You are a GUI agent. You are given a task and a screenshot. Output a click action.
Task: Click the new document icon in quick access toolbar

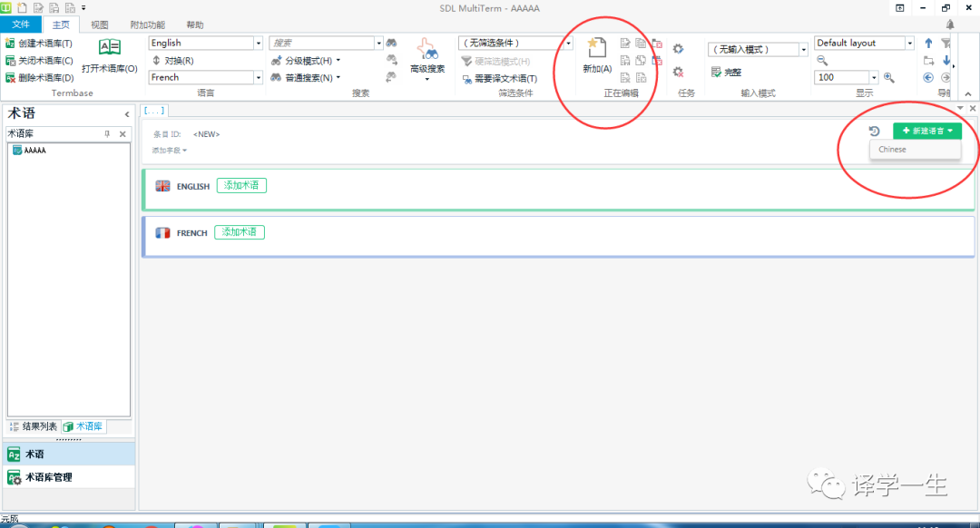click(23, 8)
